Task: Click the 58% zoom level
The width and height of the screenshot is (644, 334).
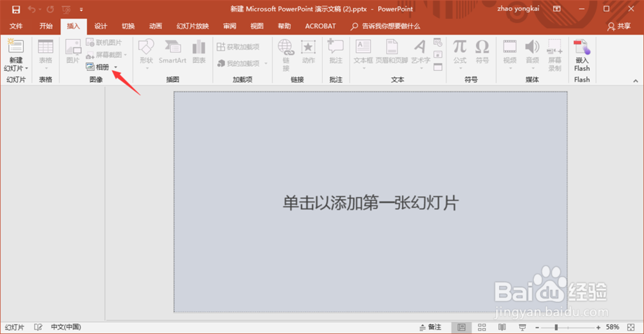Action: click(x=612, y=327)
